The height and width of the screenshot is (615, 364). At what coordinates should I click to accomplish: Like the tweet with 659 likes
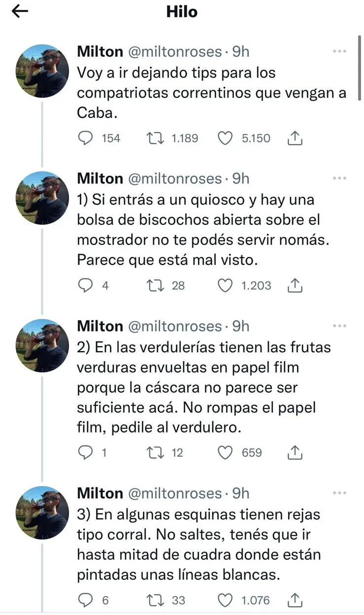225,452
